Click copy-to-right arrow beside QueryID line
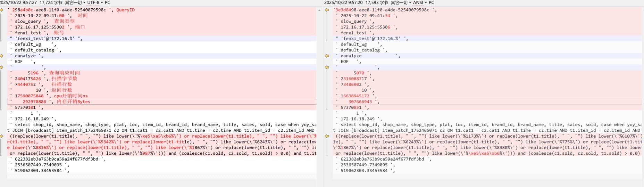The image size is (644, 187). click(2, 10)
